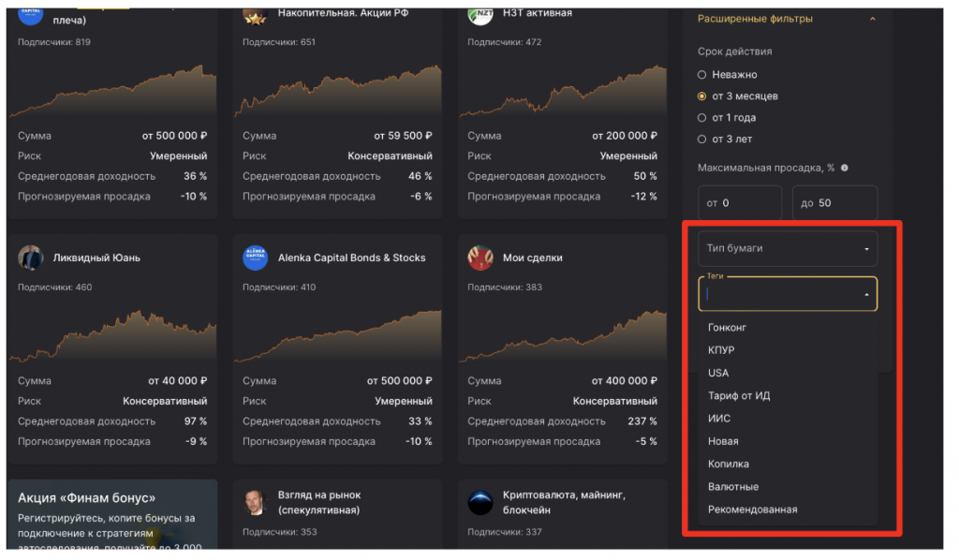Click the Мои сделки strategy avatar

480,258
